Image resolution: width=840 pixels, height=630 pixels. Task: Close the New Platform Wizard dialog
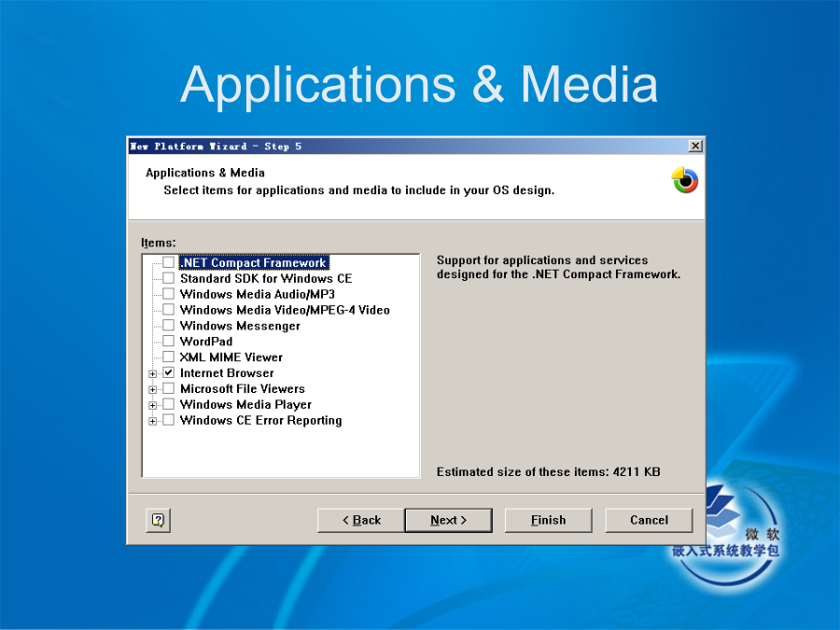694,146
